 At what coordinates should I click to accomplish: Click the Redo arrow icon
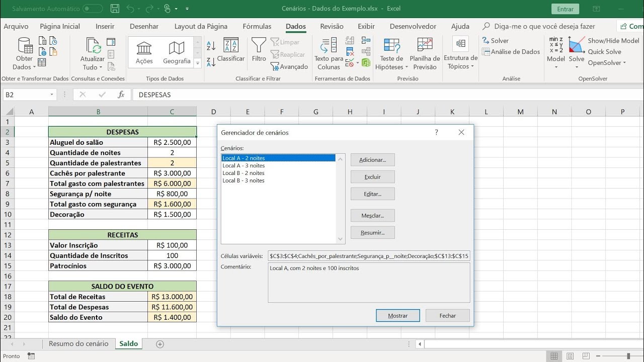pos(149,9)
